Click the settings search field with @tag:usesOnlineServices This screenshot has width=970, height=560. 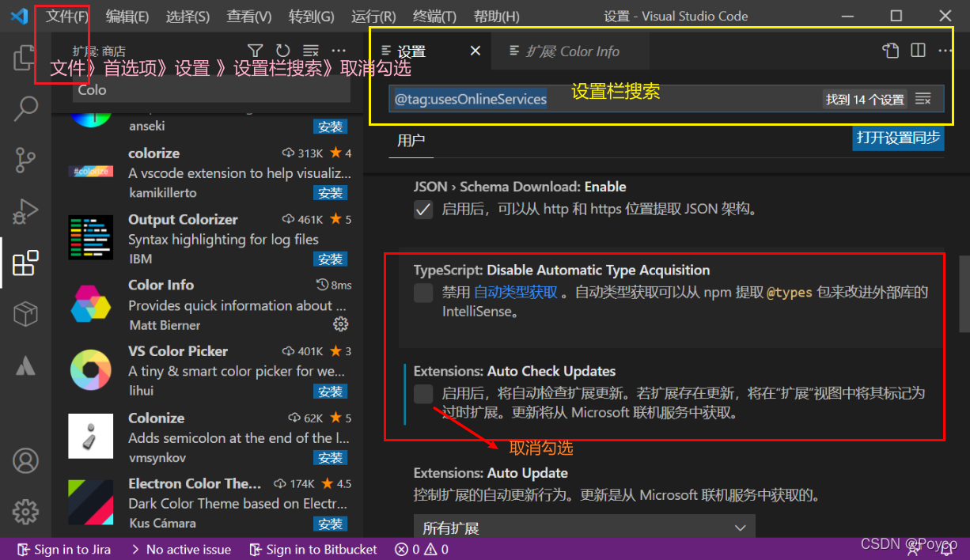click(x=665, y=99)
